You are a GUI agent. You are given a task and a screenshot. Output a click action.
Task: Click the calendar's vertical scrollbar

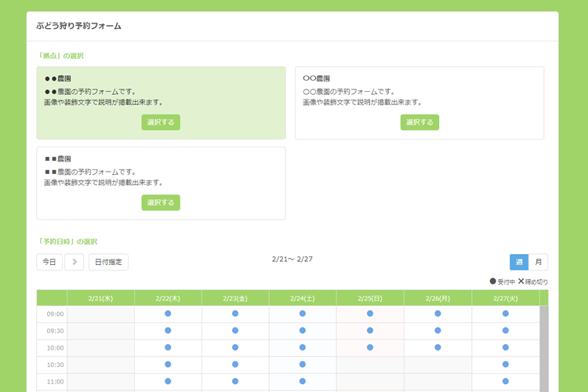pos(544,345)
